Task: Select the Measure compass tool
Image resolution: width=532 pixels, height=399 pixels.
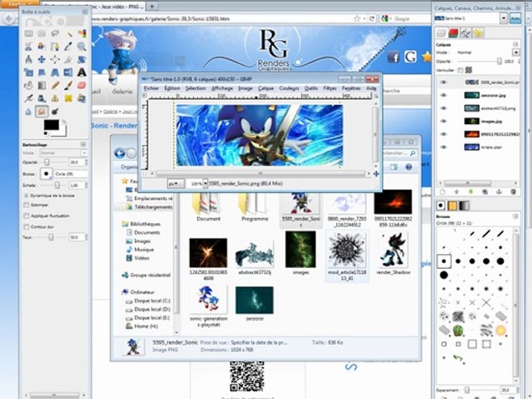Action: pyautogui.click(x=28, y=59)
